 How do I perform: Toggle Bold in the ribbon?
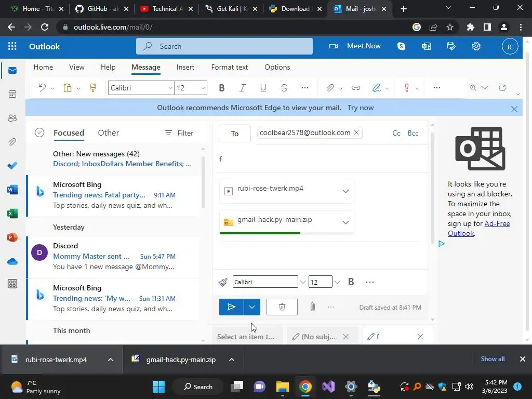(221, 88)
